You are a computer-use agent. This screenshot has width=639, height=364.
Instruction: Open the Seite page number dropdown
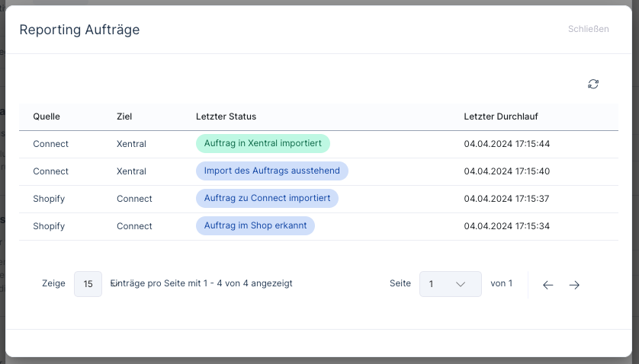450,284
